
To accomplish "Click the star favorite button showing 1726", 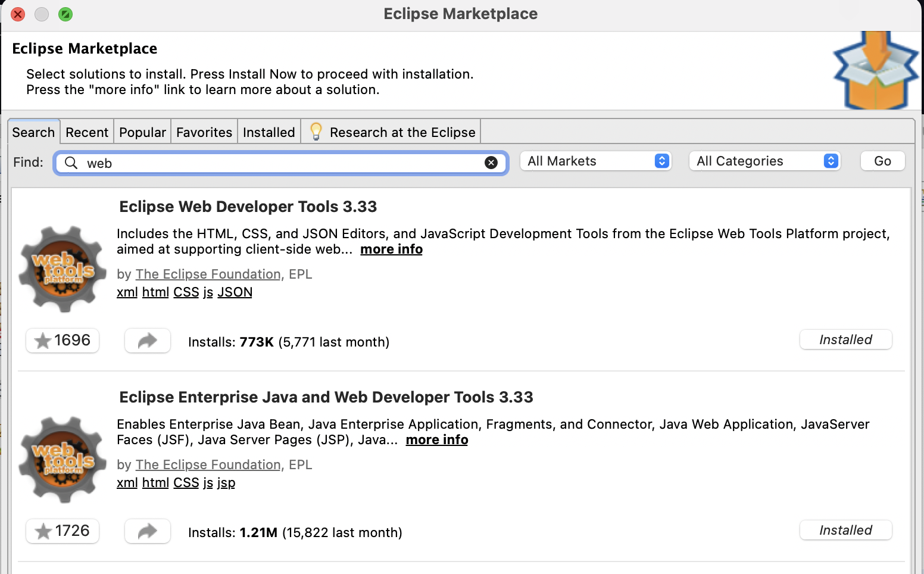I will (63, 531).
